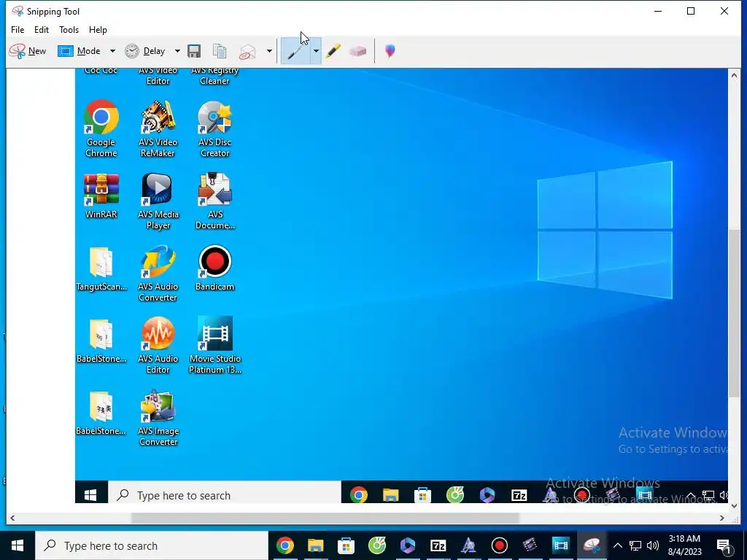747x560 pixels.
Task: Click the Bandicam desktop shortcut in the snip
Action: pos(215,268)
